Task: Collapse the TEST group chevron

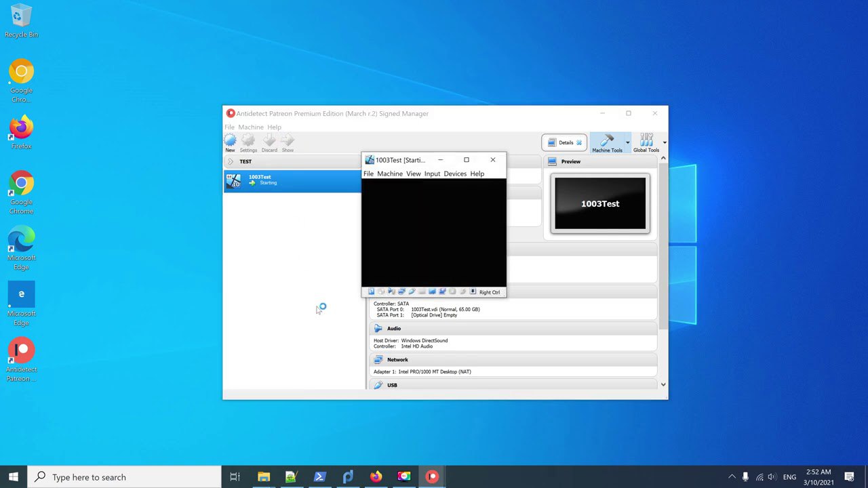Action: coord(230,161)
